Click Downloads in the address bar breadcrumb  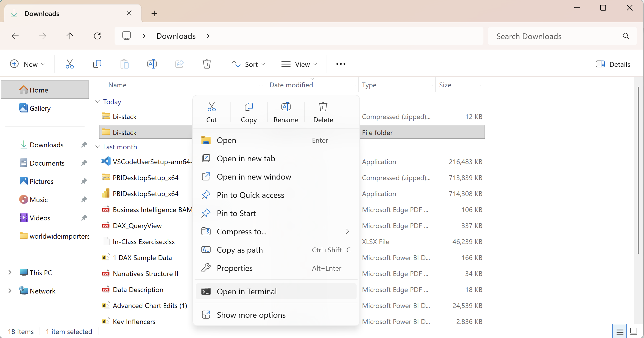click(176, 36)
